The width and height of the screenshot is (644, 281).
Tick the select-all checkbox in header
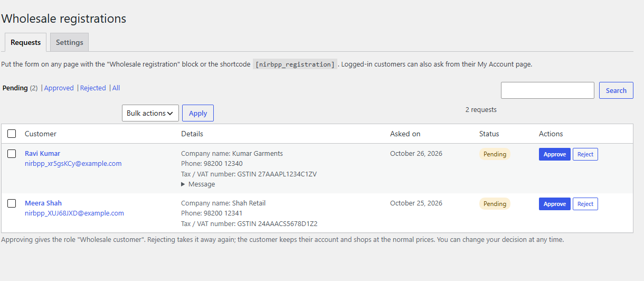coord(12,134)
